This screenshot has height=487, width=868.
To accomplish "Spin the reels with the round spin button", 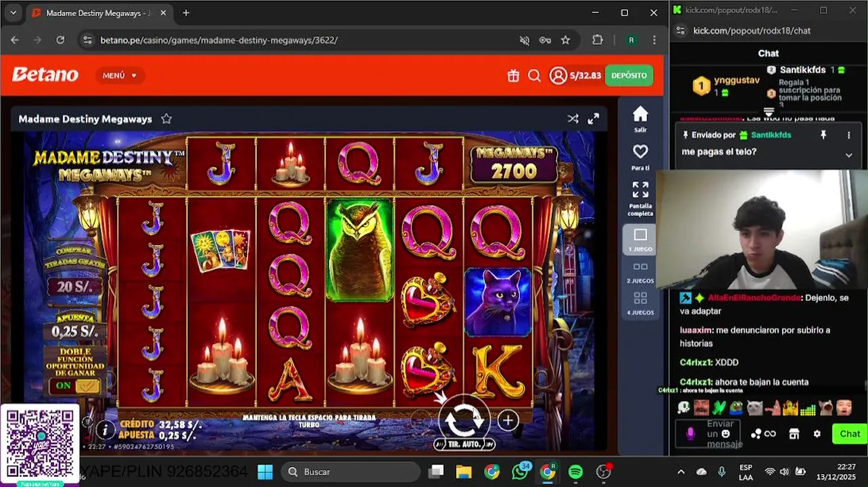I will pos(463,419).
